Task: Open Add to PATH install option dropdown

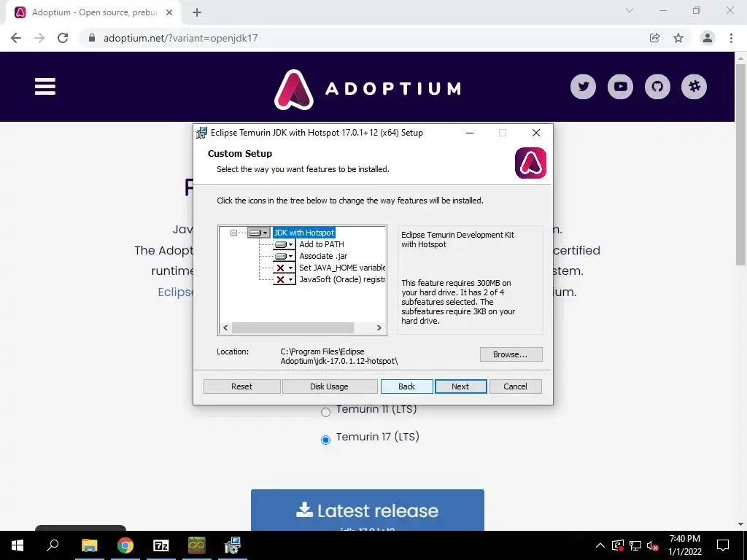Action: coord(285,244)
